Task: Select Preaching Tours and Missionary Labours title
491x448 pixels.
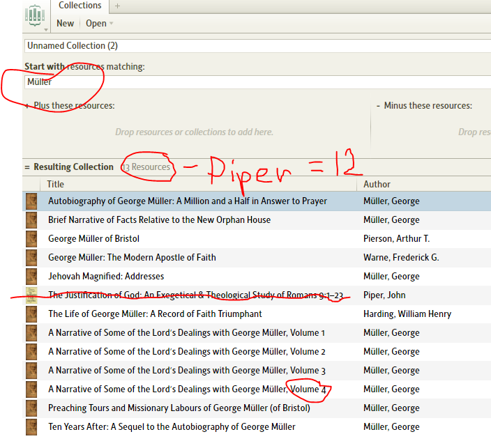Action: tap(179, 408)
